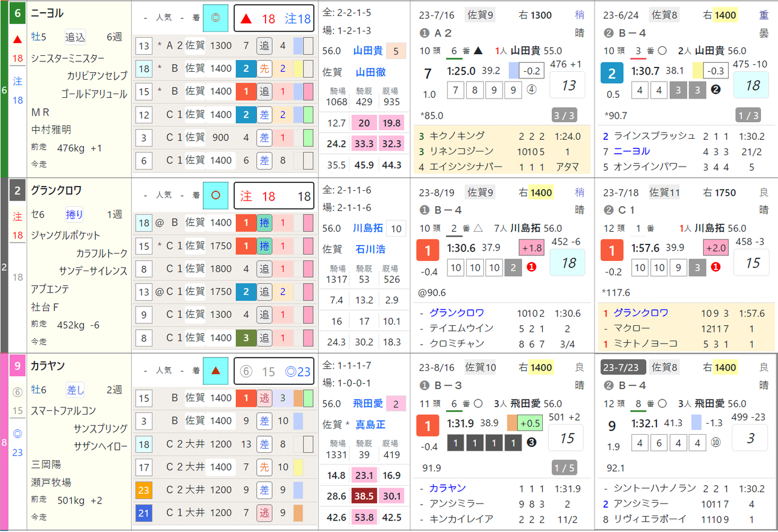Click the ⑥ 15 ◎23 prediction box for カラヤン
Viewport: 778px width, 532px height.
[x=274, y=371]
